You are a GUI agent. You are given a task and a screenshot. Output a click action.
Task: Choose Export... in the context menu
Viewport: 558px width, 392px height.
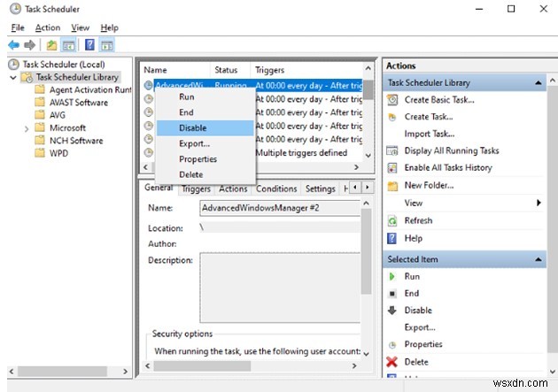tap(205, 143)
